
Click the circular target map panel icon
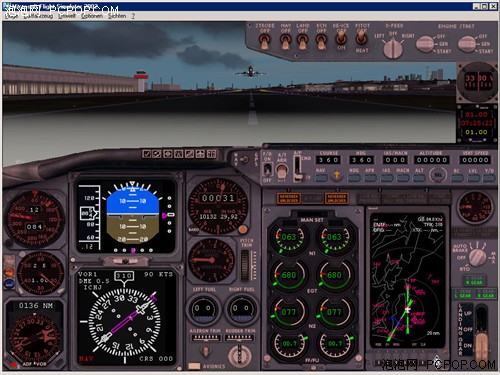[168, 154]
